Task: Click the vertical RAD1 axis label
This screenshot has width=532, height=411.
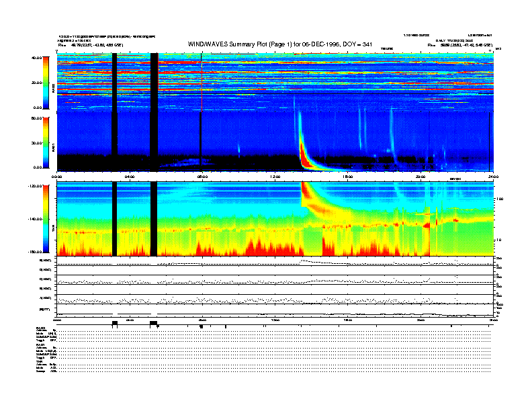Action: (53, 148)
